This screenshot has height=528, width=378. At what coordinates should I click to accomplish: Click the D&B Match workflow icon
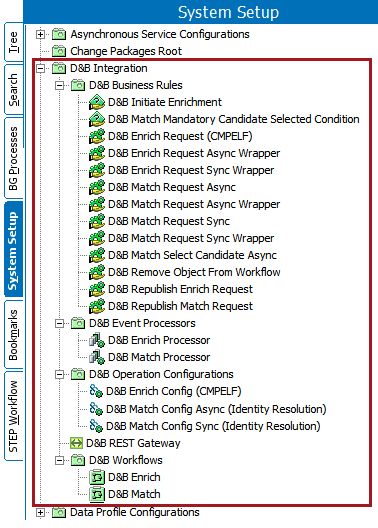pos(97,494)
